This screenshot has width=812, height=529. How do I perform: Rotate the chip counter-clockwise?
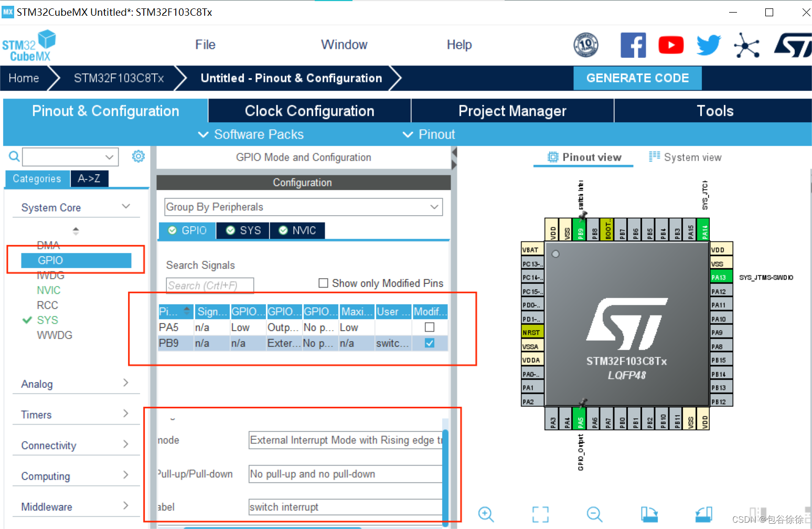pos(703,514)
